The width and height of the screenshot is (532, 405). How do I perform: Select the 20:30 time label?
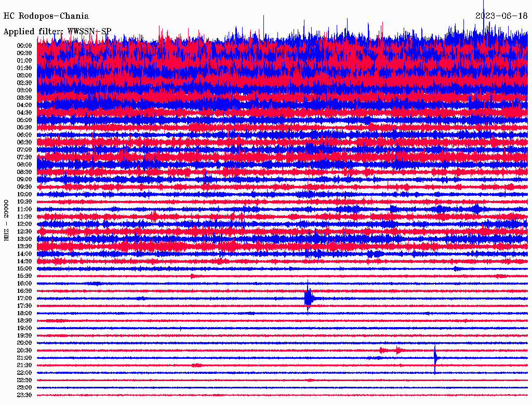[x=24, y=350]
